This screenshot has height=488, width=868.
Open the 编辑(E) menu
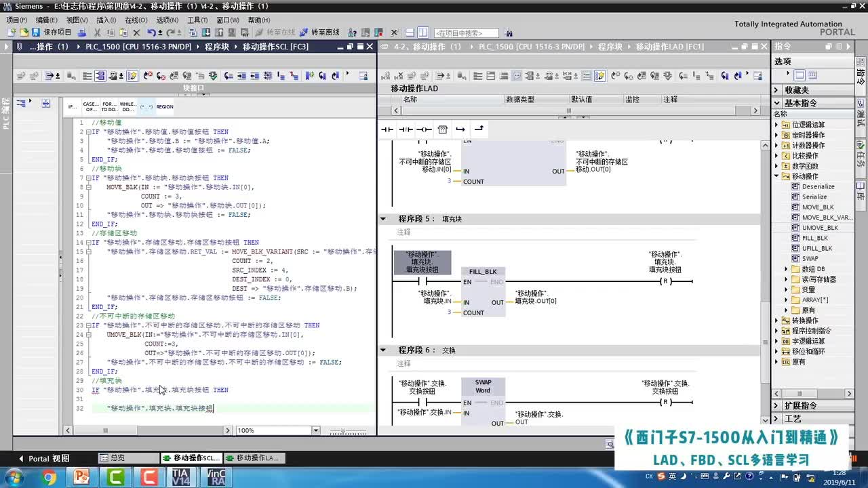pos(46,20)
